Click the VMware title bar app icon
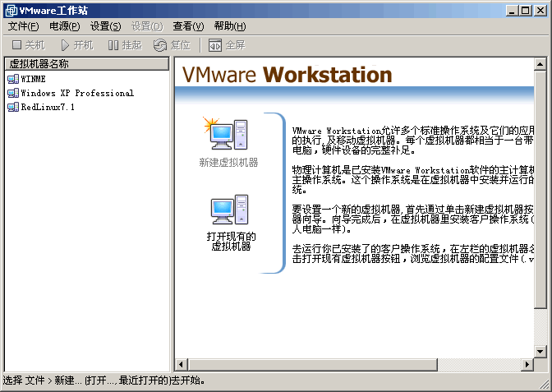The image size is (552, 392). [x=11, y=10]
